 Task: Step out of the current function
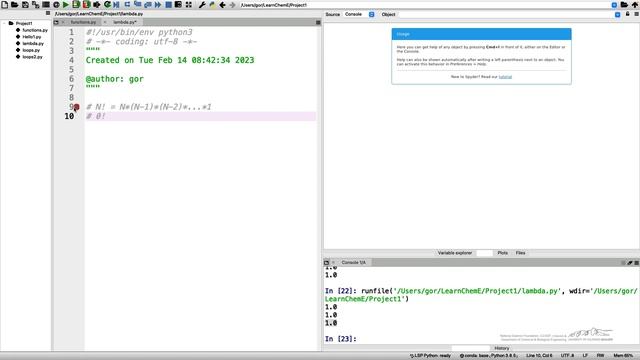pos(148,4)
